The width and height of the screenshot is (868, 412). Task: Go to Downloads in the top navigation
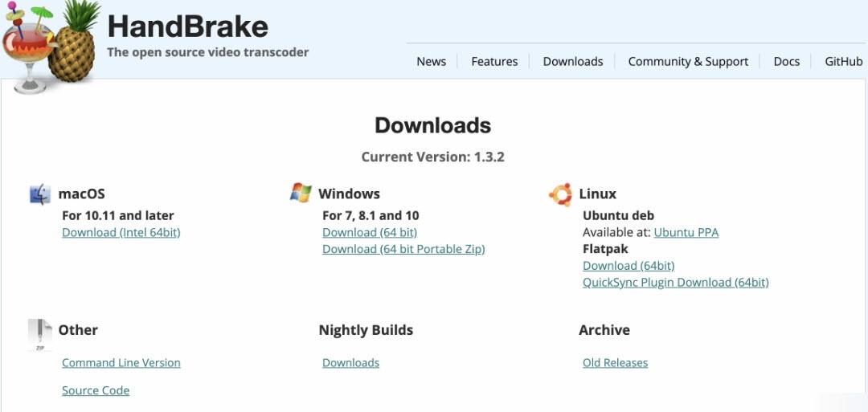tap(573, 61)
